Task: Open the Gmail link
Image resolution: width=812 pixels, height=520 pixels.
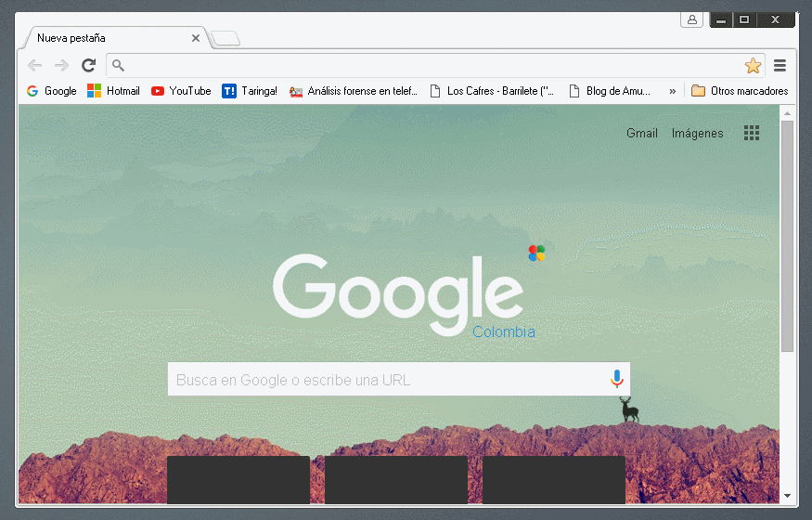Action: [x=641, y=133]
